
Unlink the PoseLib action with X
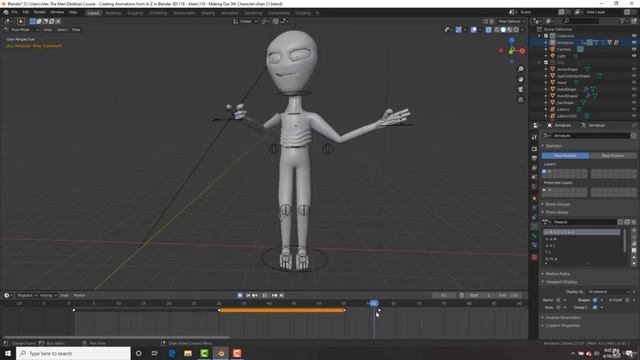pyautogui.click(x=633, y=222)
